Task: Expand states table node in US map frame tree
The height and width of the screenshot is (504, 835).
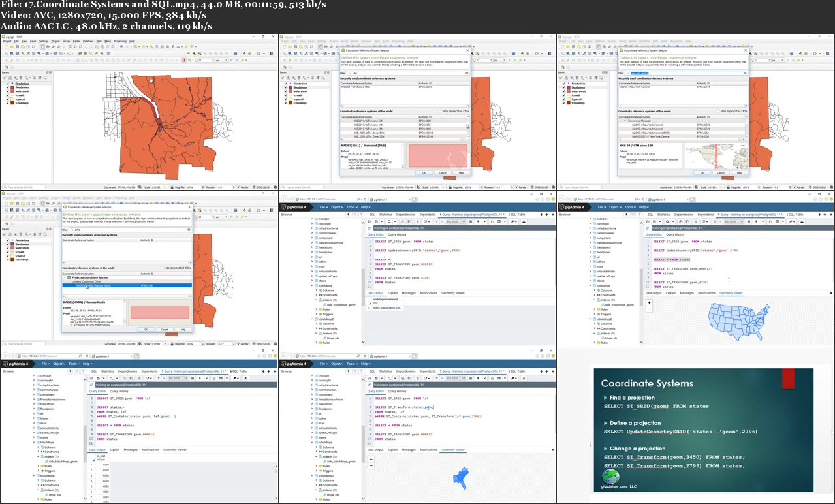Action: [590, 281]
